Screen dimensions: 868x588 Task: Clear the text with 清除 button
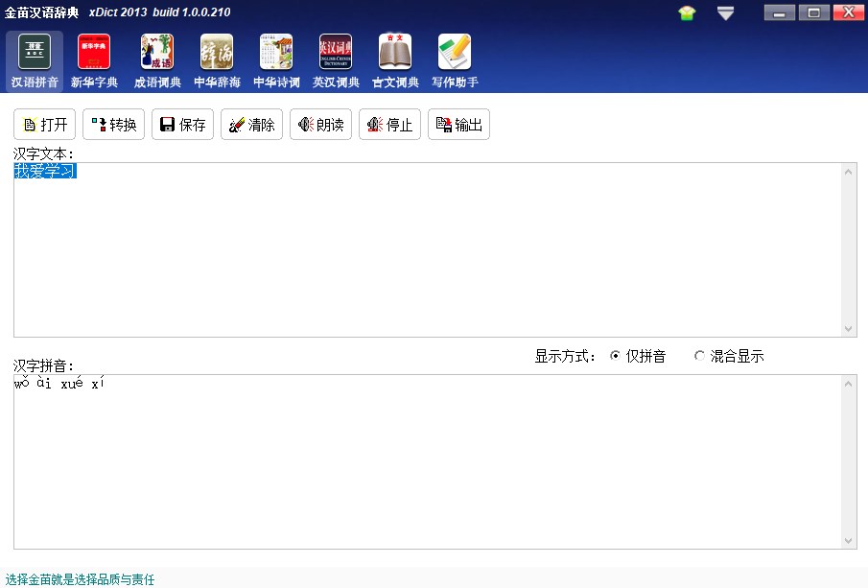[252, 124]
